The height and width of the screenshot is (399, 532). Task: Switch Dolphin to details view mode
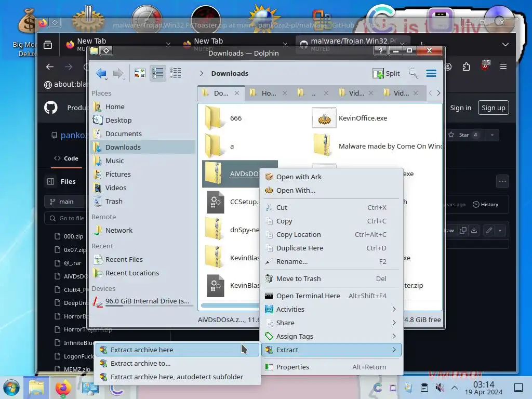(x=176, y=73)
